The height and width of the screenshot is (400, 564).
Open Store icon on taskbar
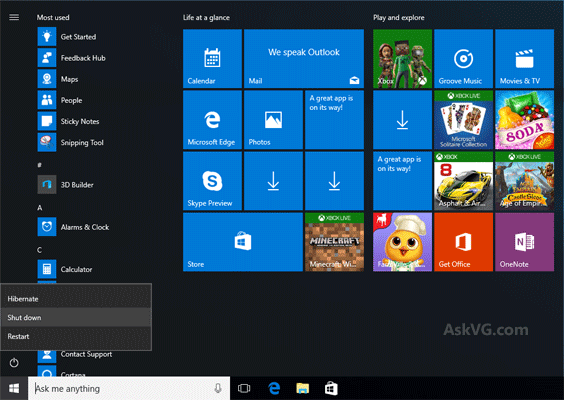pyautogui.click(x=331, y=388)
